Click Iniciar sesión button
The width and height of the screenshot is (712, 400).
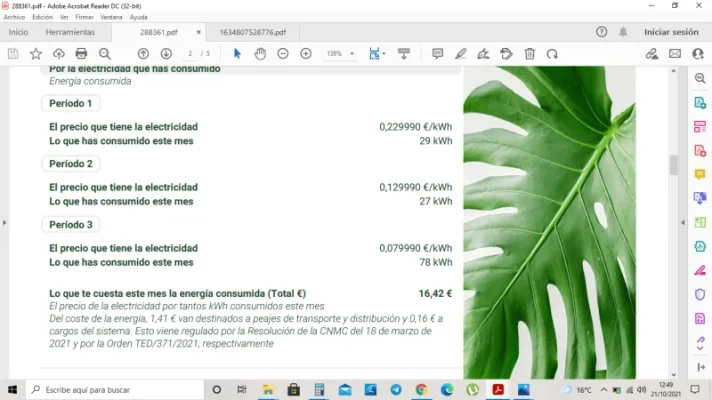click(671, 32)
